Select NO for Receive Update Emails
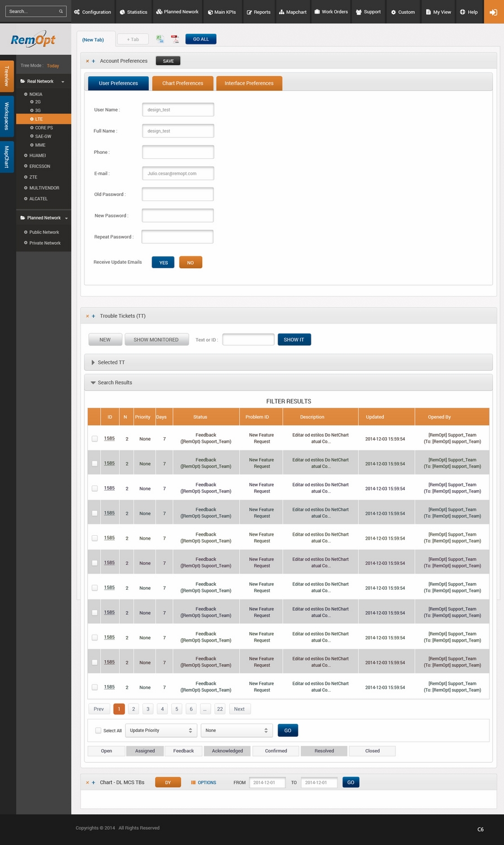 (x=190, y=263)
